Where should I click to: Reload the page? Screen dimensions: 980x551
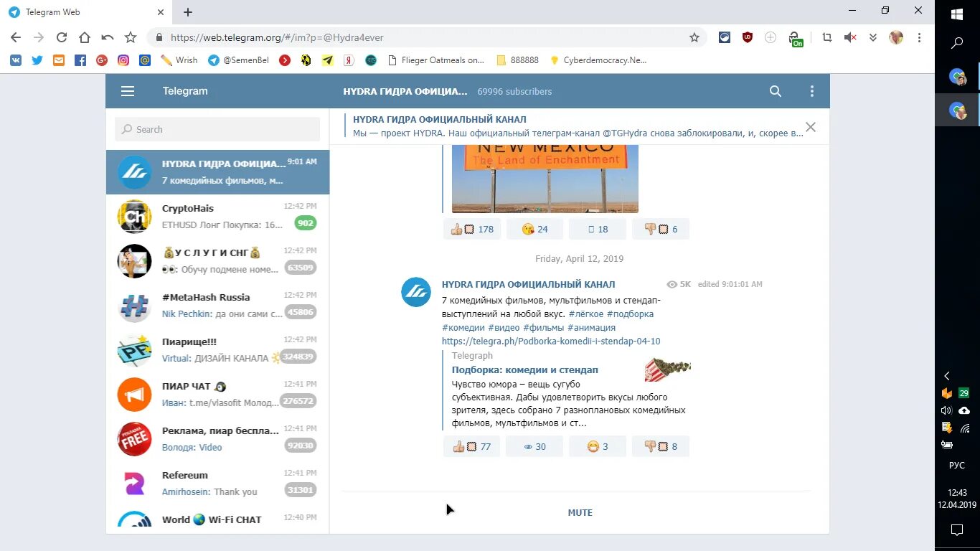pos(62,37)
